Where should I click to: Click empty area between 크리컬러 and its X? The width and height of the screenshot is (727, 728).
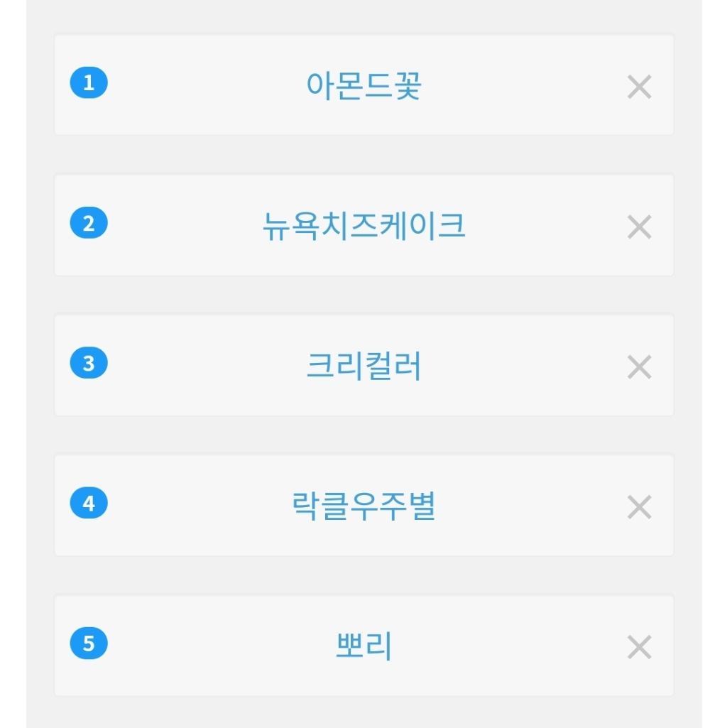tap(525, 366)
